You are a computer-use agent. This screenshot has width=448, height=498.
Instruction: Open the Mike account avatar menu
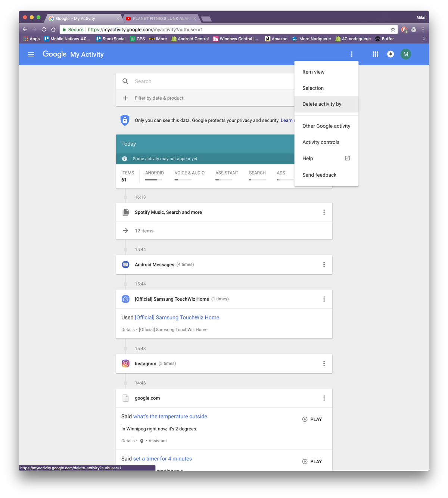[x=406, y=54]
